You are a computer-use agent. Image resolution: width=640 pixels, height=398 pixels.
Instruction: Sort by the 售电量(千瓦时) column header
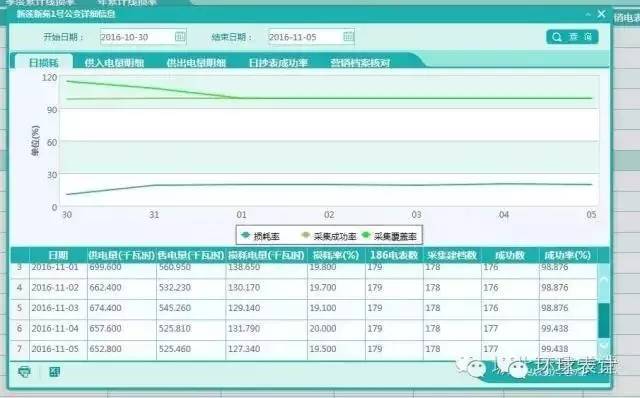(191, 256)
